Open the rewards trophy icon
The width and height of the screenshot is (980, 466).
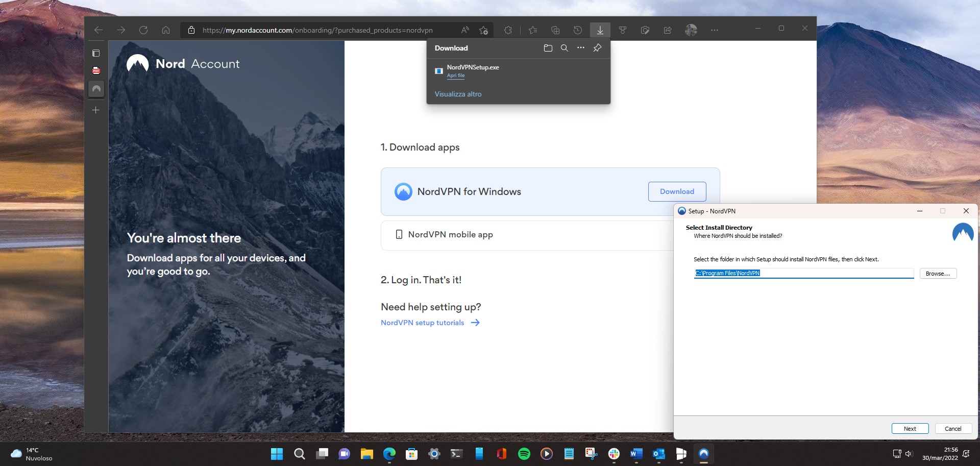[623, 30]
